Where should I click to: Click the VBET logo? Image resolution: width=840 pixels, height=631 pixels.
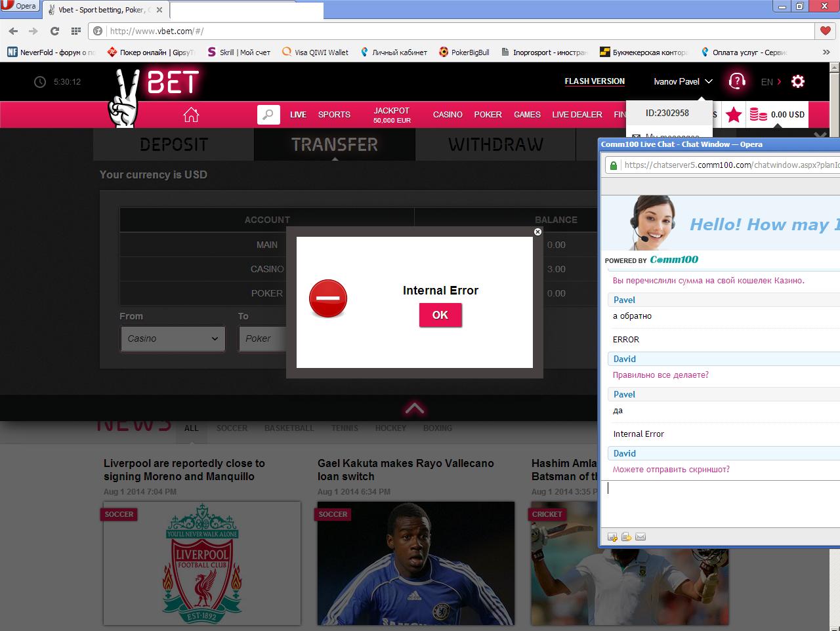pos(154,97)
